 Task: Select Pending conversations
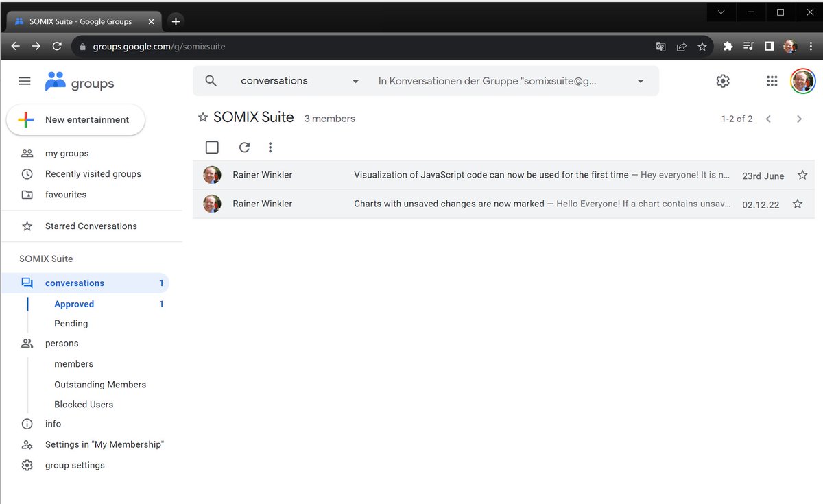tap(71, 324)
